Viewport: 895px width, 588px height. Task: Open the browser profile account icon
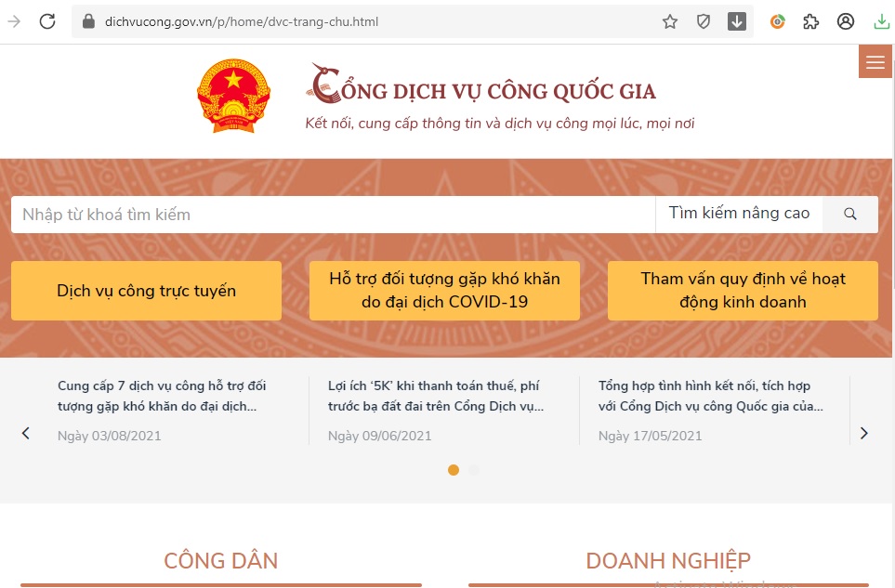tap(846, 21)
